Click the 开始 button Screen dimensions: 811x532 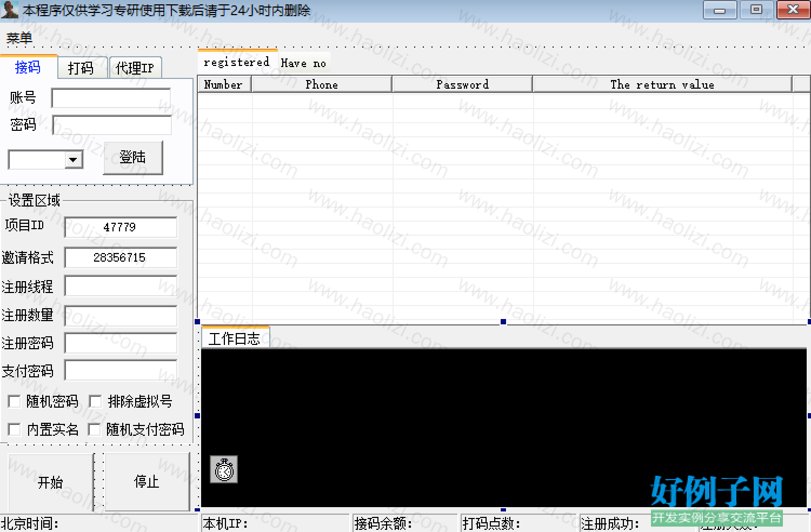pyautogui.click(x=50, y=482)
